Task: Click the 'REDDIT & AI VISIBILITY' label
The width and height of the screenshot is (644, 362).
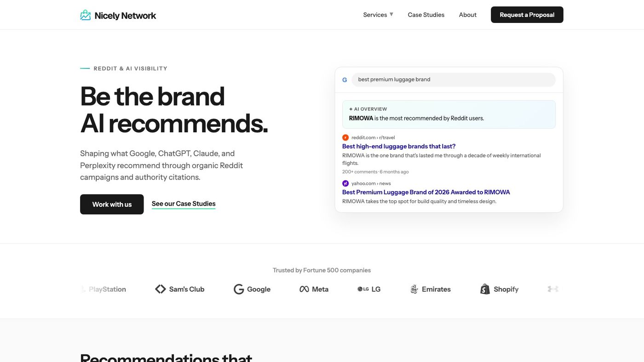Action: tap(131, 68)
